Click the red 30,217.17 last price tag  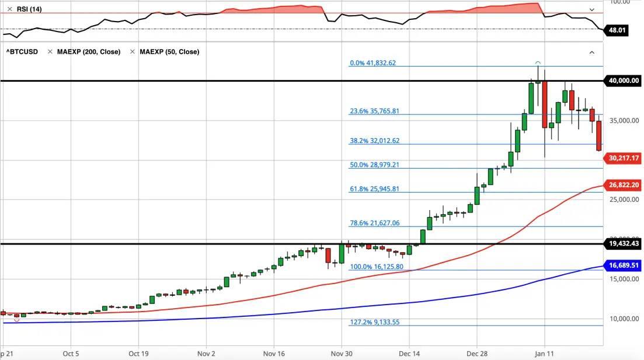click(x=622, y=158)
